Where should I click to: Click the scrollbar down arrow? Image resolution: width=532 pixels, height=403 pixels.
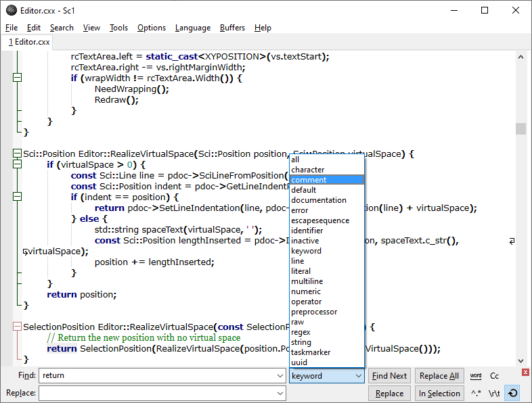(520, 361)
